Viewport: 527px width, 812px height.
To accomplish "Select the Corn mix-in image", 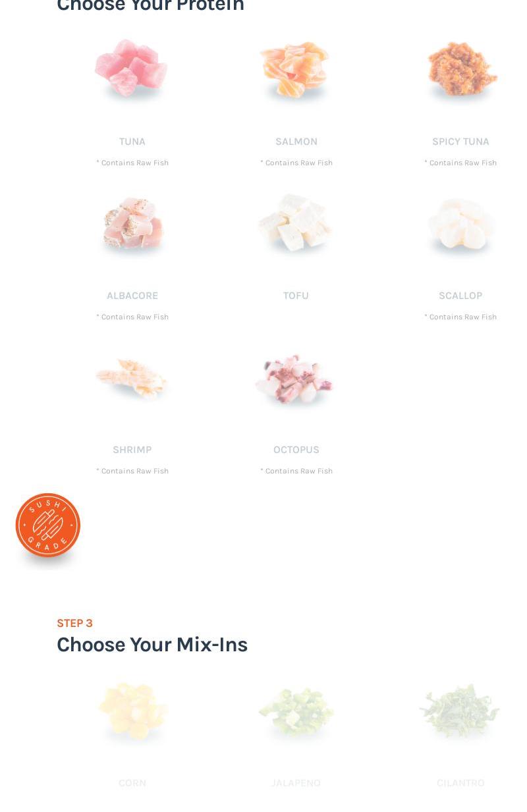I will [x=132, y=712].
